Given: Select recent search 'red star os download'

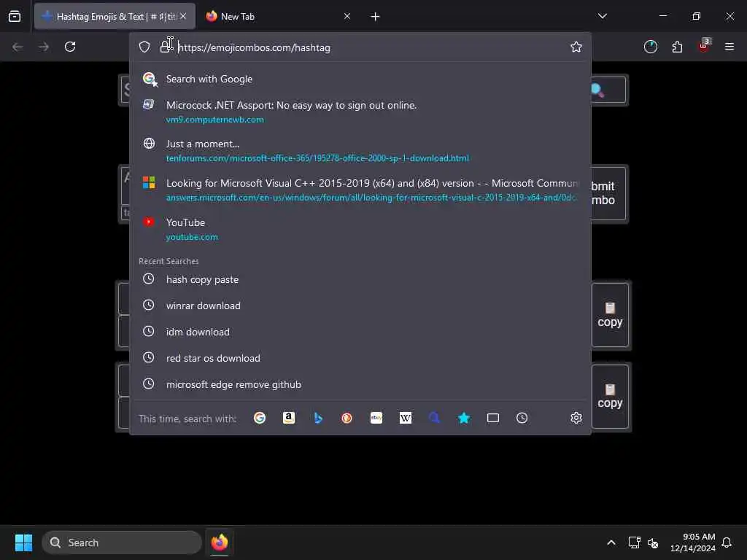Looking at the screenshot, I should pos(360,358).
